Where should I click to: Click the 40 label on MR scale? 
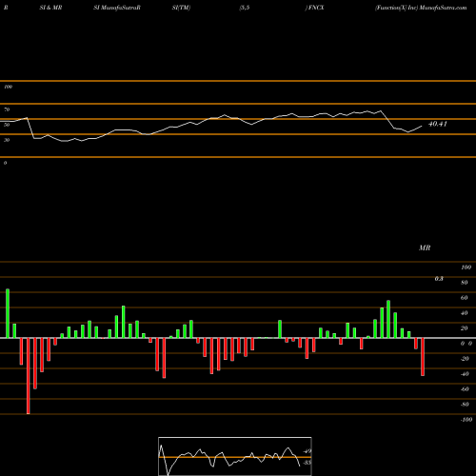(465, 313)
